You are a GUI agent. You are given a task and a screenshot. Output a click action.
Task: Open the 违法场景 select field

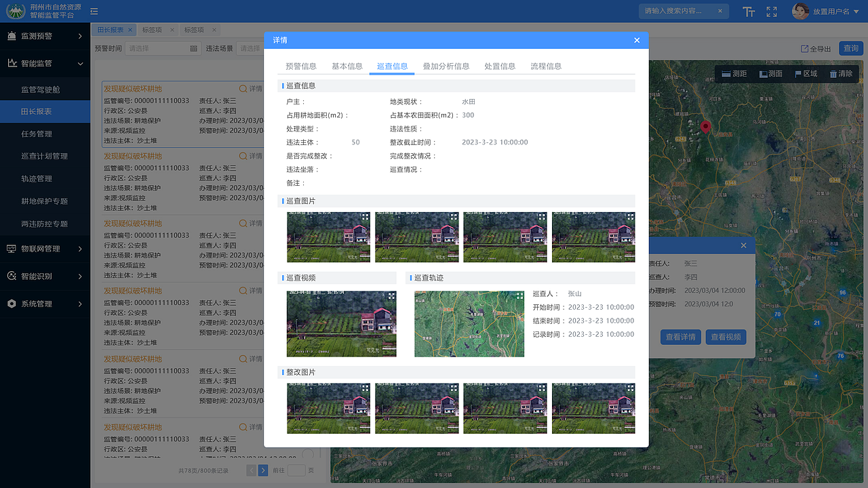(x=250, y=49)
